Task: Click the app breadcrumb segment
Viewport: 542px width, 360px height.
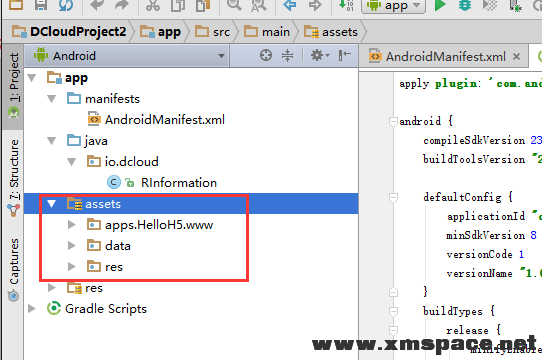Action: tap(160, 32)
